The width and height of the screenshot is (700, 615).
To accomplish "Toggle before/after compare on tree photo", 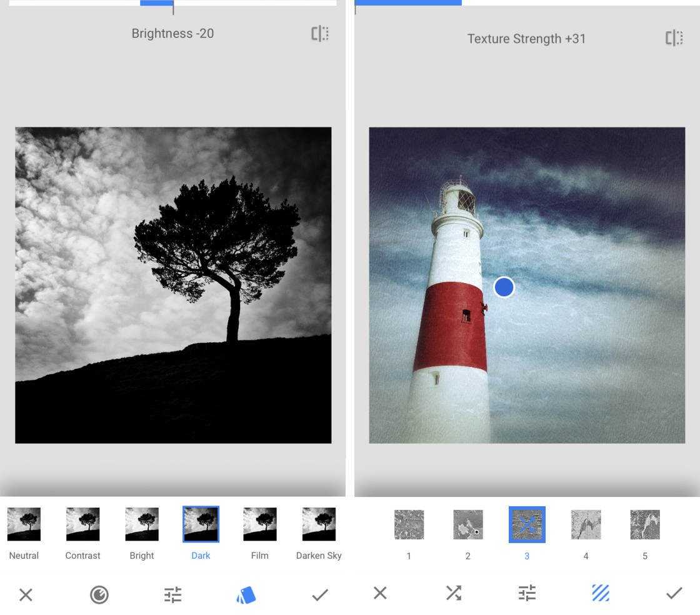I will tap(320, 34).
